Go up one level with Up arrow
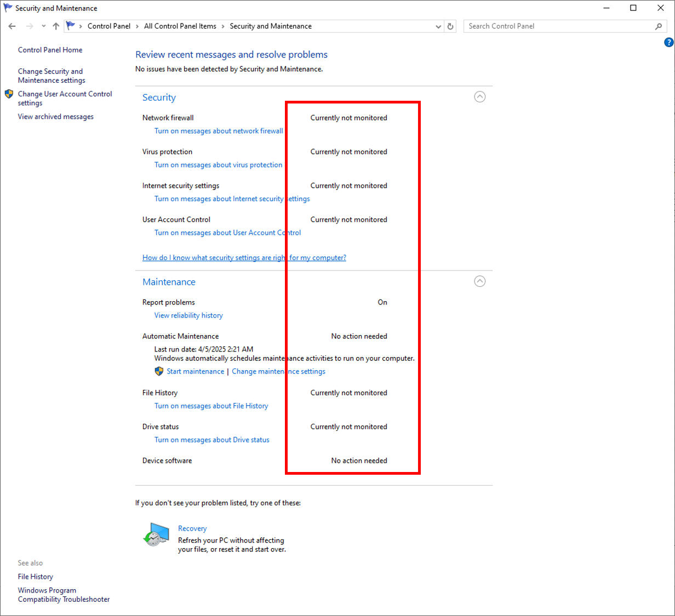Image resolution: width=675 pixels, height=616 pixels. pyautogui.click(x=56, y=26)
